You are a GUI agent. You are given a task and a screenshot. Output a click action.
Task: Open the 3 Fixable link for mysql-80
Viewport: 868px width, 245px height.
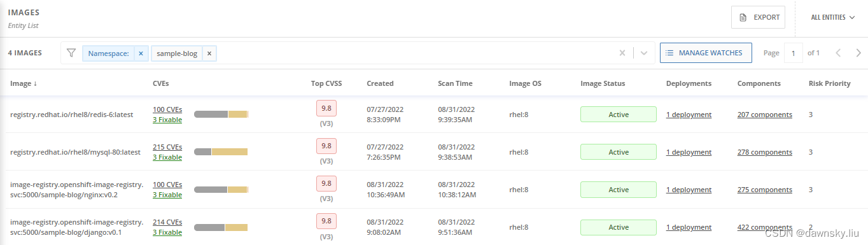click(167, 157)
